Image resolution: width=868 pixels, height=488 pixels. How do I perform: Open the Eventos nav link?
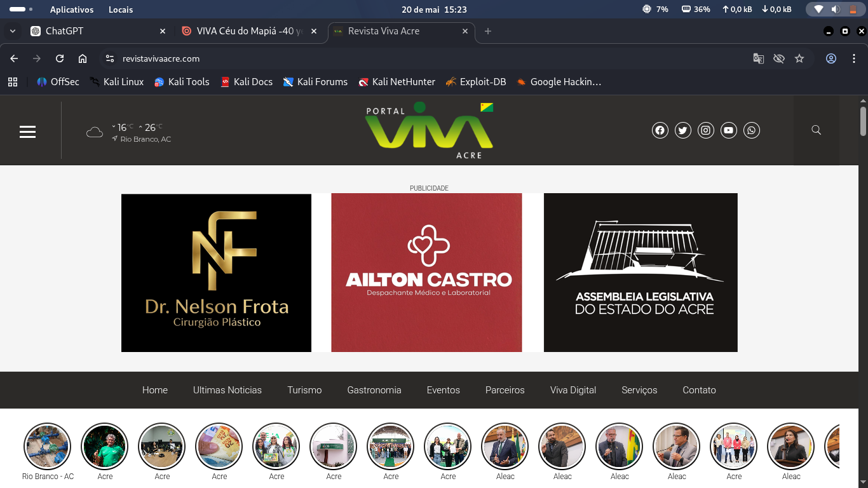click(444, 390)
